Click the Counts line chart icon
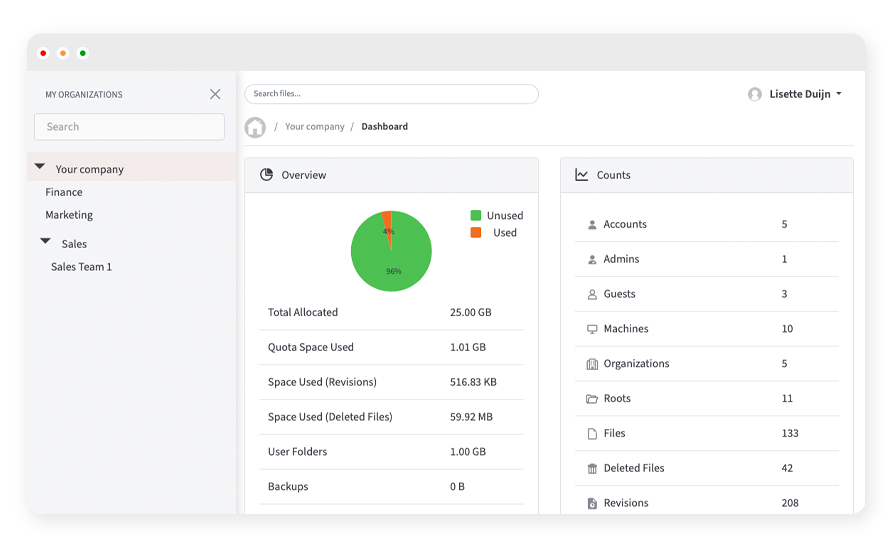 (582, 175)
